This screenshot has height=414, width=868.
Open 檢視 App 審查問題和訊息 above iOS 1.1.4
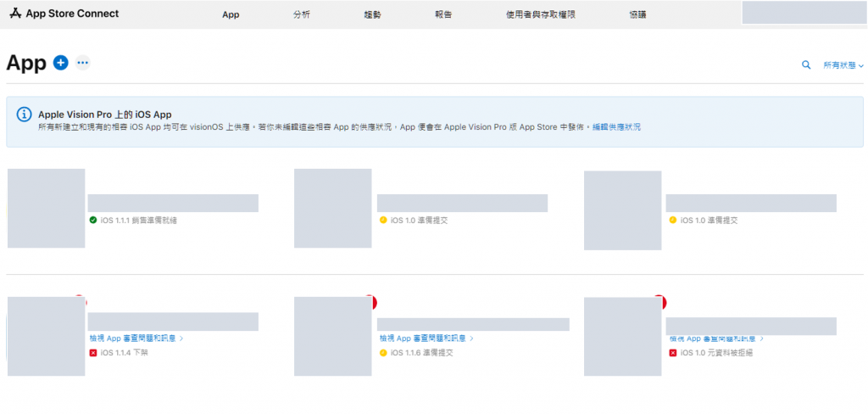coord(136,338)
